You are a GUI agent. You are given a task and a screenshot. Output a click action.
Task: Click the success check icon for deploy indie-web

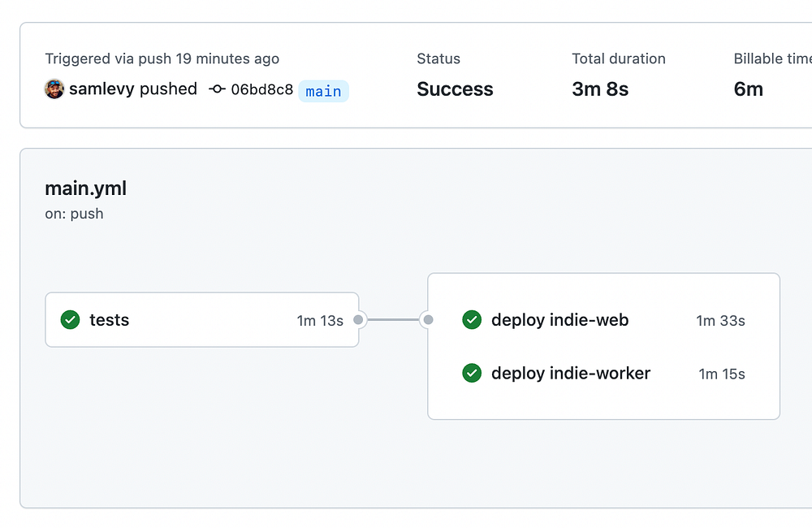point(472,320)
